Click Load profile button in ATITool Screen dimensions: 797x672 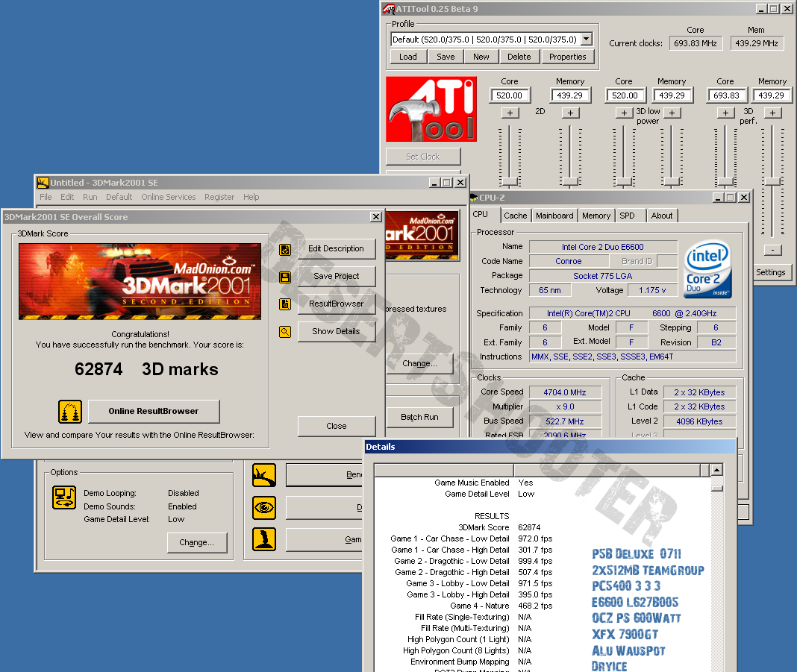(x=408, y=57)
